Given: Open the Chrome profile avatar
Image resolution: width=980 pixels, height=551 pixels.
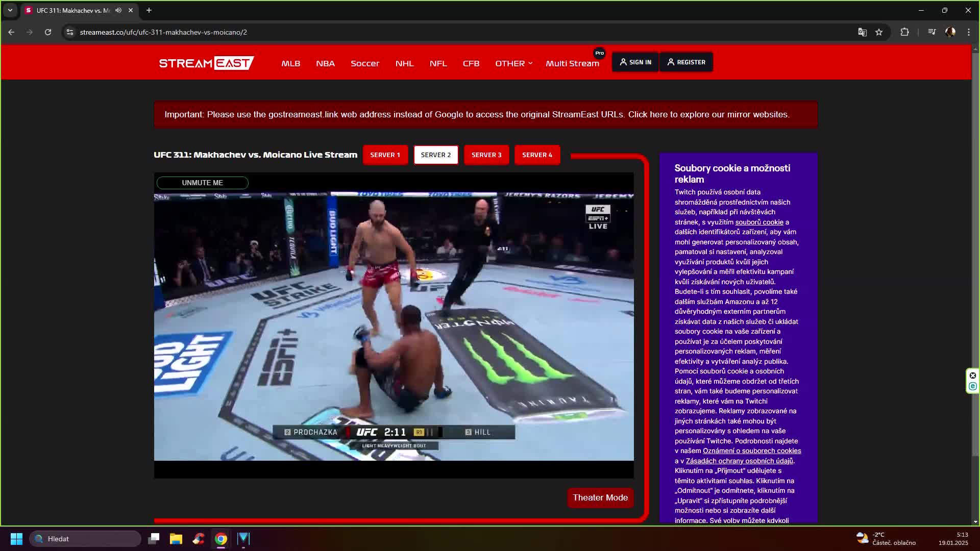Looking at the screenshot, I should [x=950, y=32].
